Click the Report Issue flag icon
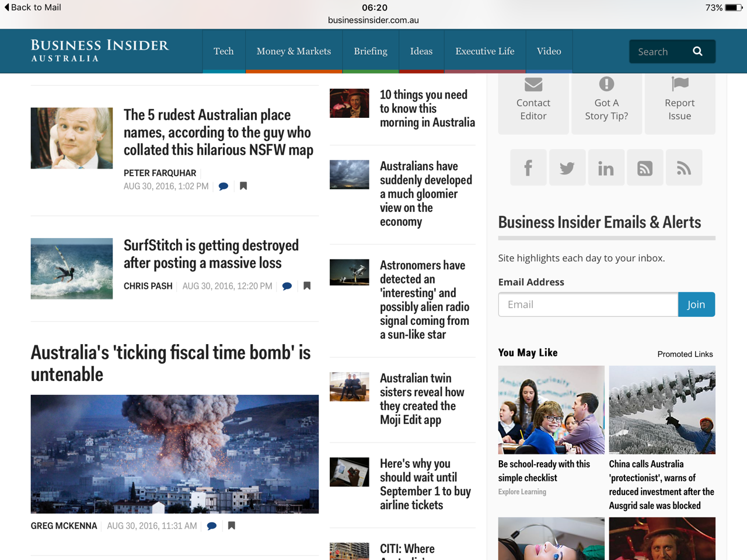 pyautogui.click(x=680, y=84)
